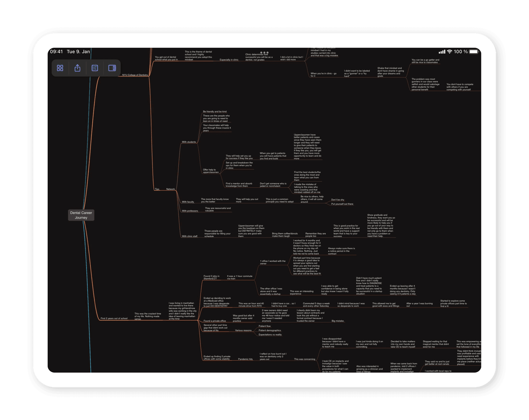
Task: Select the 'Network' node
Action: click(x=171, y=189)
